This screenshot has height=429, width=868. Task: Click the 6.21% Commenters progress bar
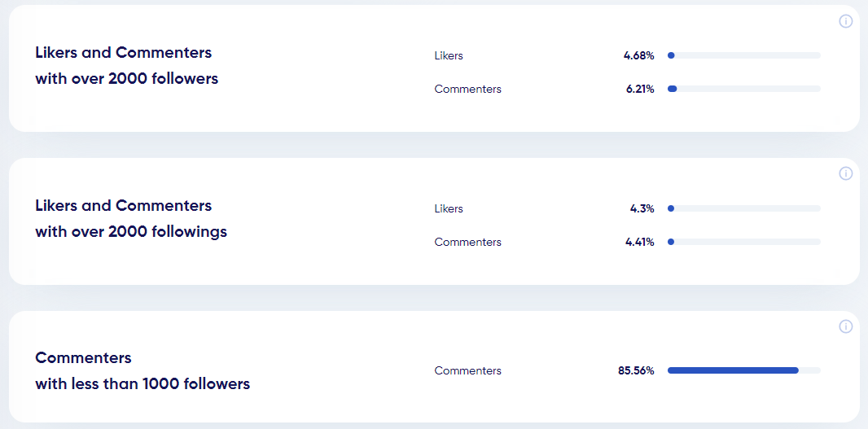744,89
